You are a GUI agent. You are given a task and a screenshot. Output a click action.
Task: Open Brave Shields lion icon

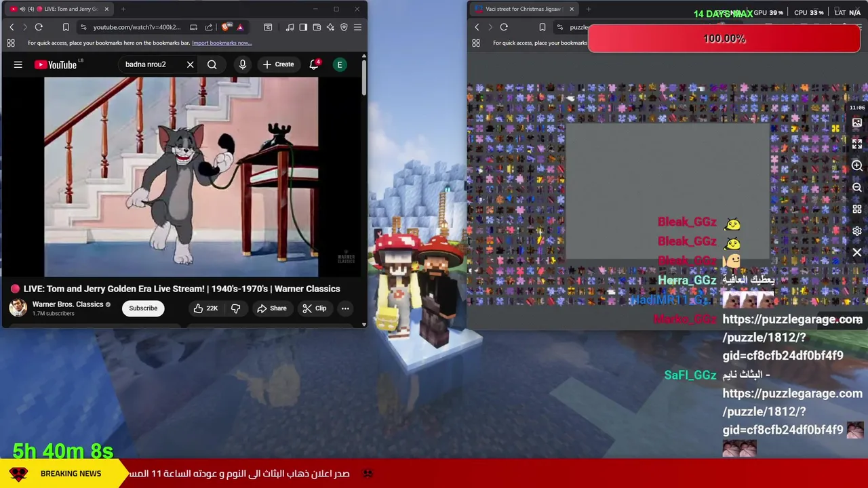point(224,27)
